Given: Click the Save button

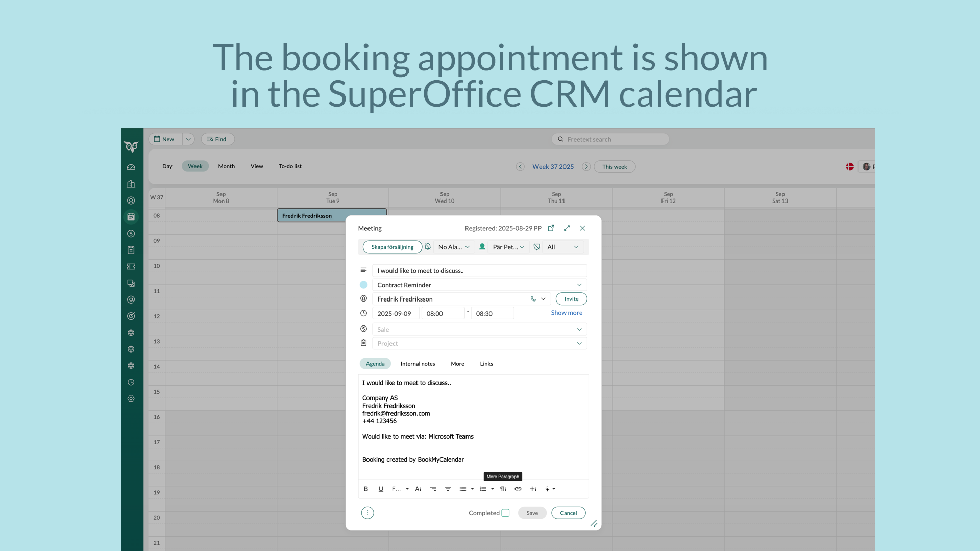Looking at the screenshot, I should [532, 513].
